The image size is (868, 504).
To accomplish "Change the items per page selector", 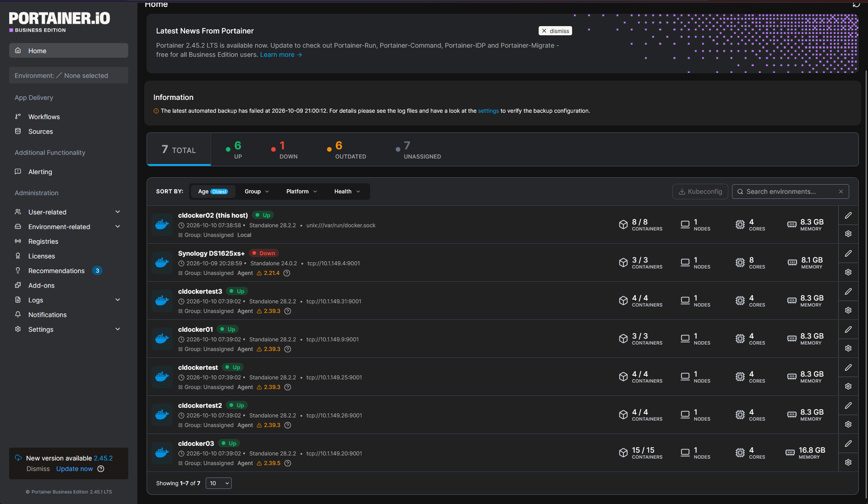I will coord(218,483).
